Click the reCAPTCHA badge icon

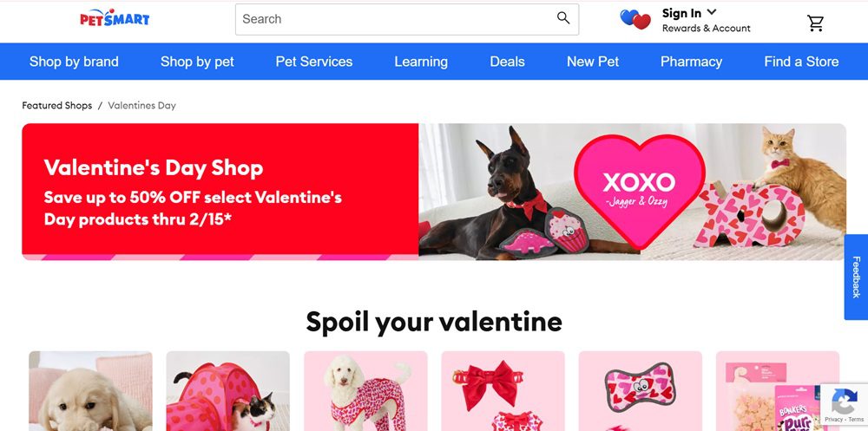coord(844,402)
